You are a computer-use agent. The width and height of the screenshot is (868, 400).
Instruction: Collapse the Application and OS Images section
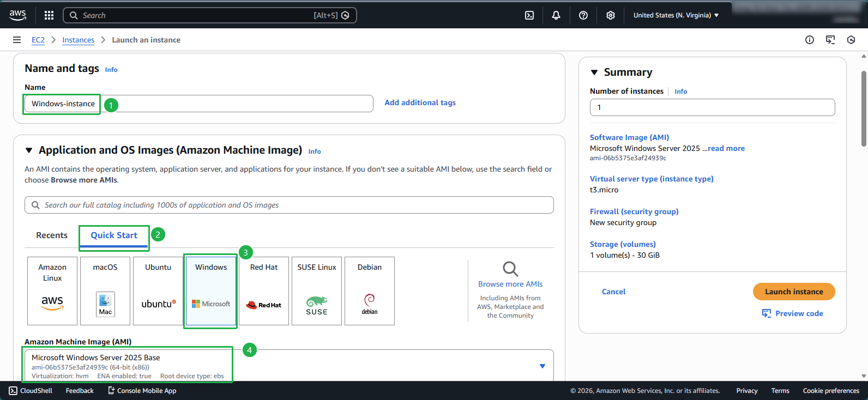click(x=29, y=150)
